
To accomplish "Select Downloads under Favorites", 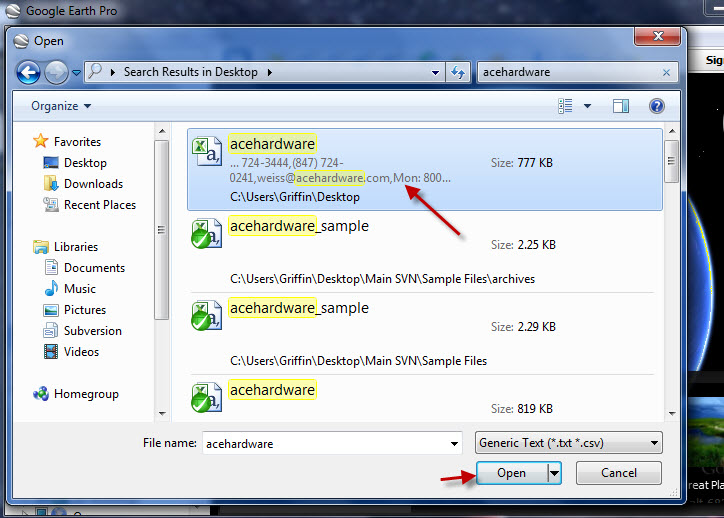I will (93, 184).
